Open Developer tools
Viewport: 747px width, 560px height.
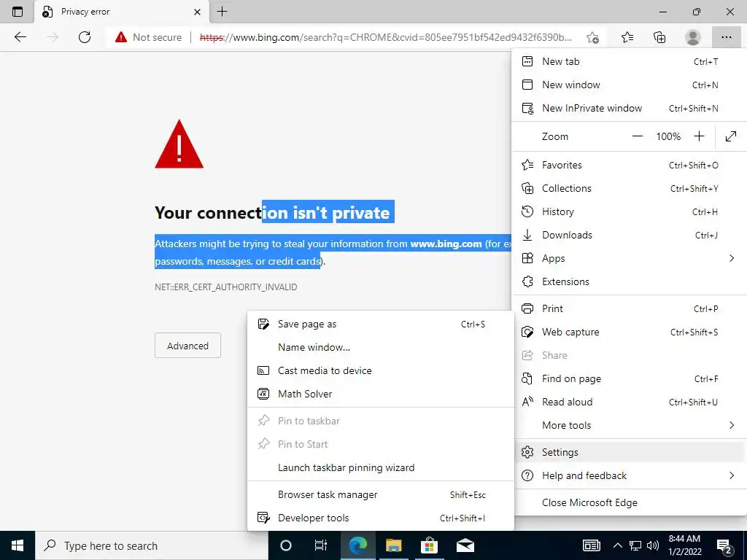(381, 518)
